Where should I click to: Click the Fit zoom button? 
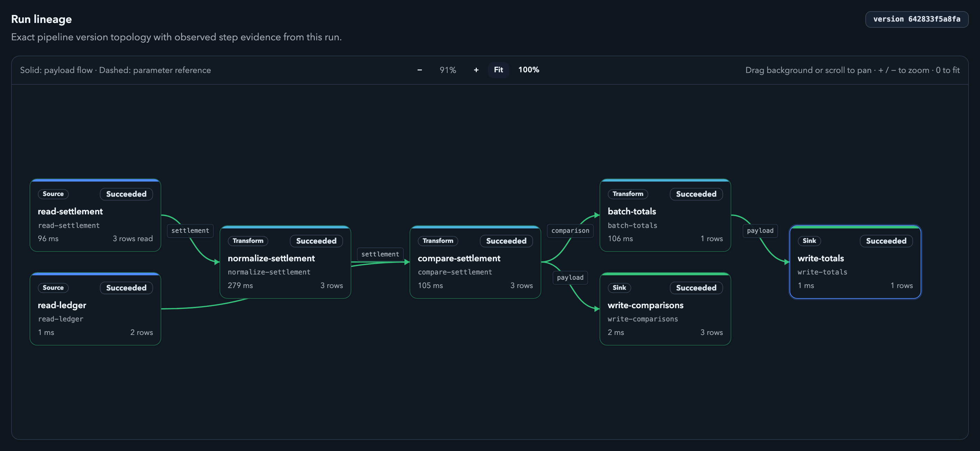click(x=498, y=70)
